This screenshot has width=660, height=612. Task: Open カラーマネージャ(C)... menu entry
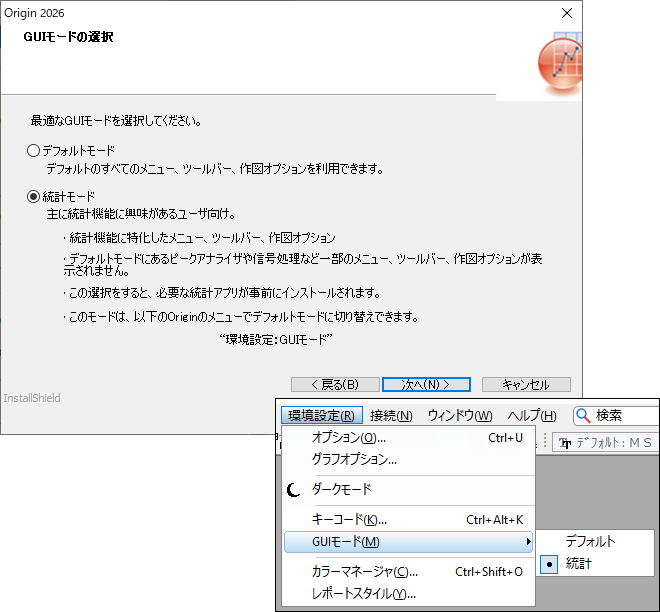[x=364, y=572]
